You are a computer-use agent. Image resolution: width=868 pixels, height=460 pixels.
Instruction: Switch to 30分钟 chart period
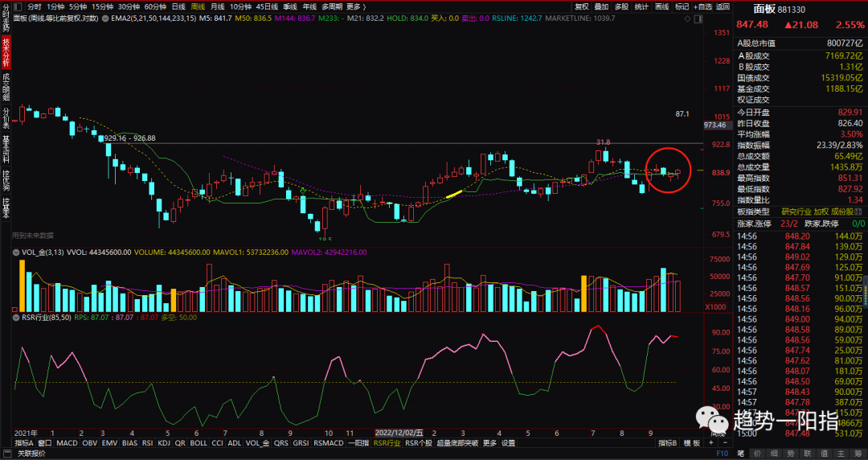click(129, 6)
